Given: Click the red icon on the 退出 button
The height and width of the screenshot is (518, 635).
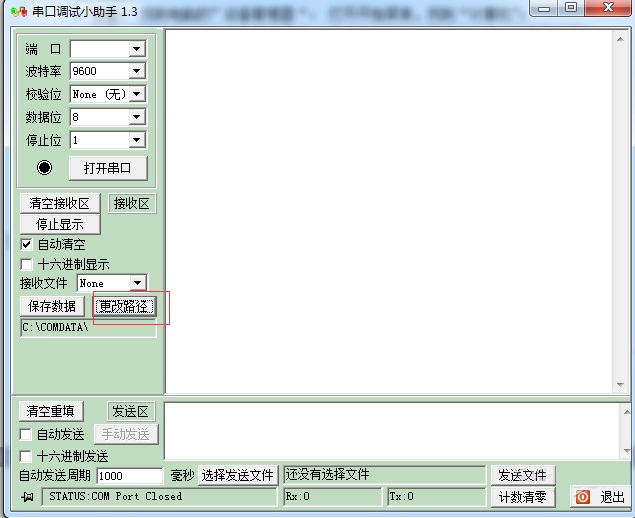Looking at the screenshot, I should pyautogui.click(x=583, y=497).
